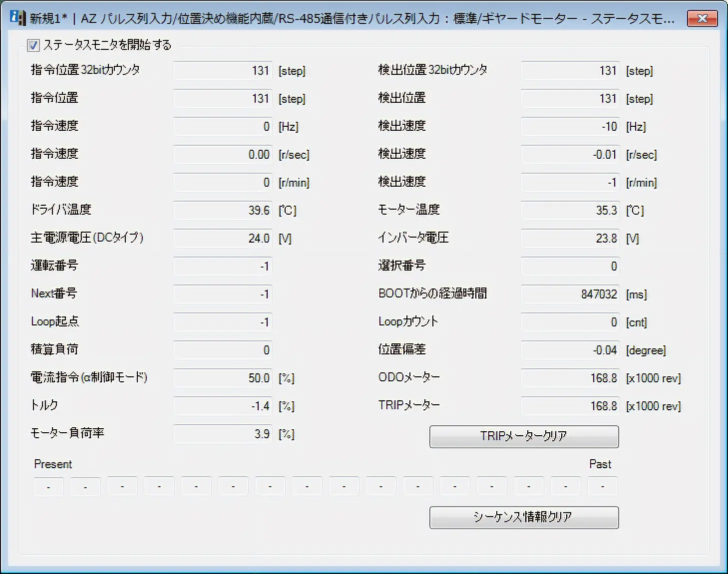Click the Present label
The image size is (728, 574).
coord(53,464)
